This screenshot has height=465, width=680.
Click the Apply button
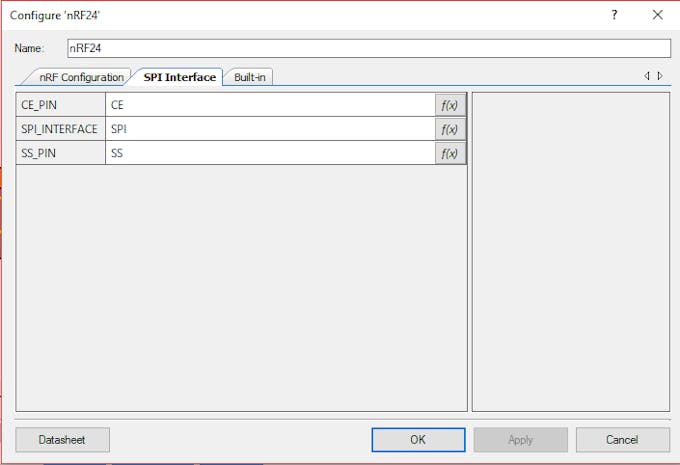(x=520, y=440)
